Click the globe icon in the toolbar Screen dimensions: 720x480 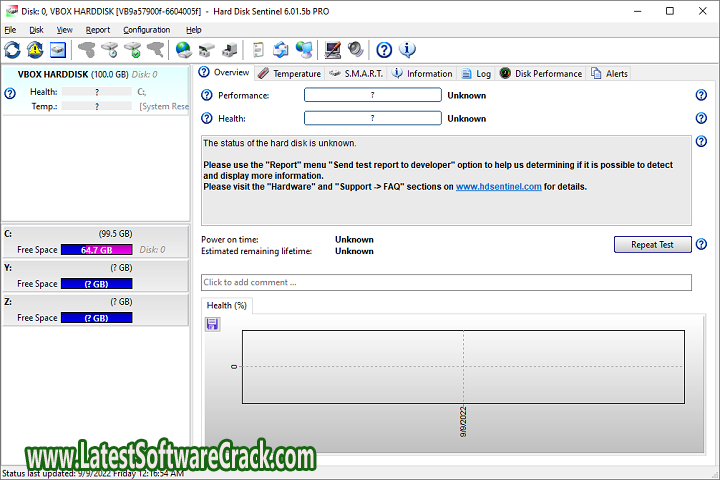pyautogui.click(x=183, y=49)
